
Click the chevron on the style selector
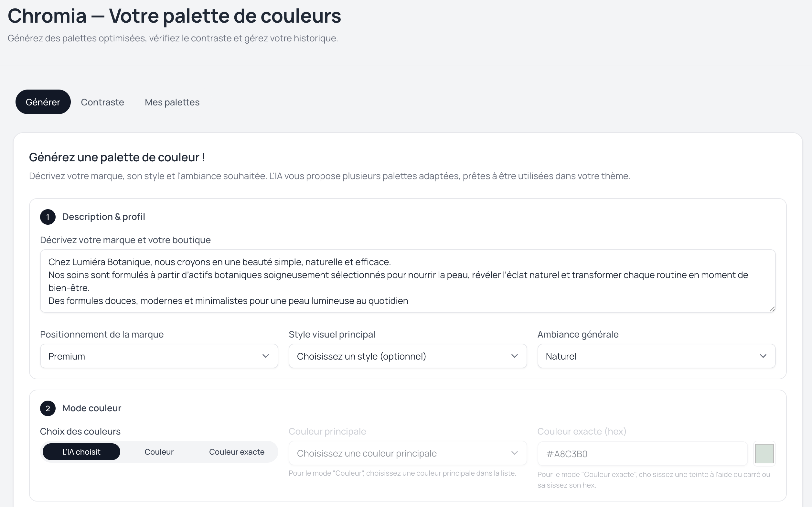pos(515,356)
